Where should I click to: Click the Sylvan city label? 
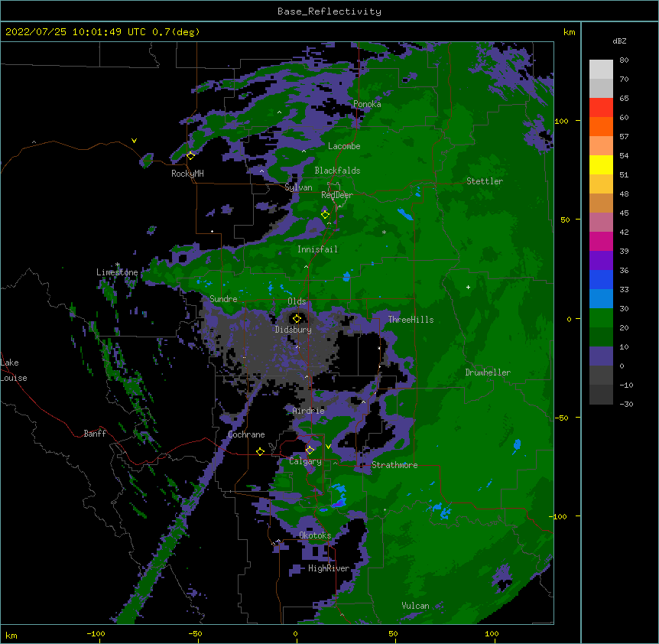click(298, 187)
